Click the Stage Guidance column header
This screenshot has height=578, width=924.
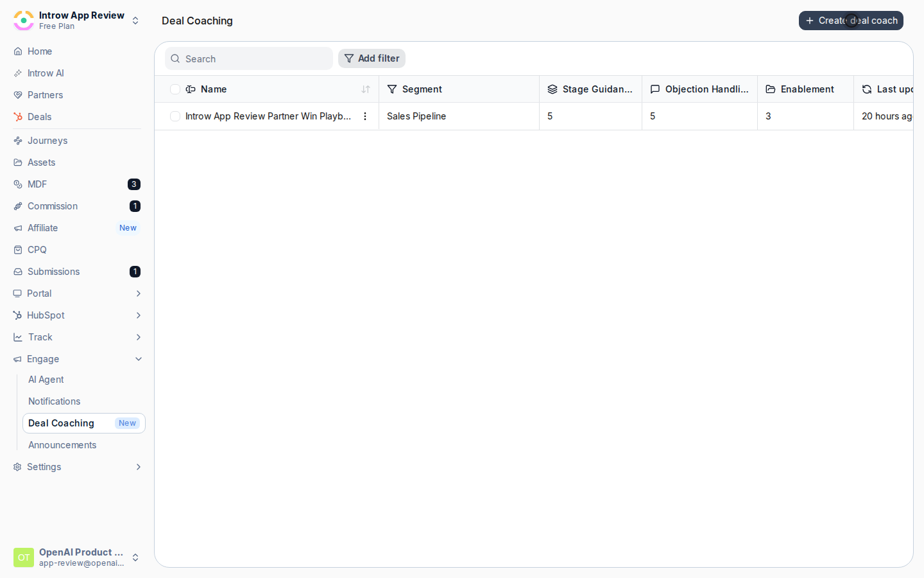(x=590, y=89)
